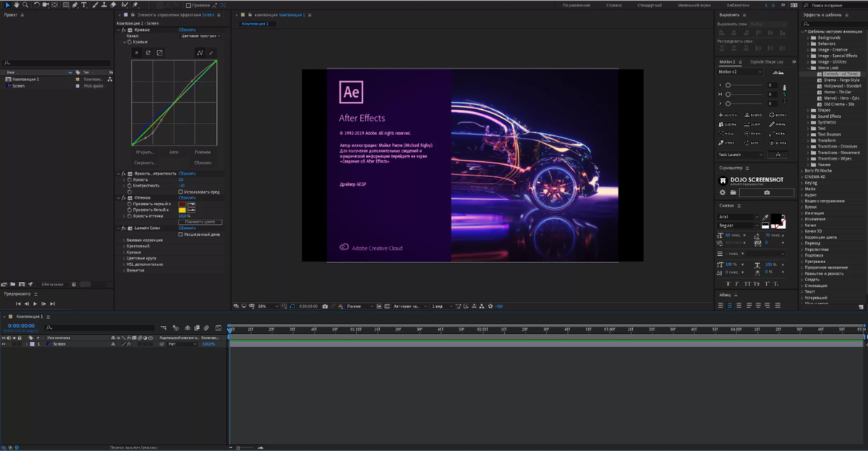Jump to first frame in preview
Viewport: 868px width, 451px height.
coord(18,304)
